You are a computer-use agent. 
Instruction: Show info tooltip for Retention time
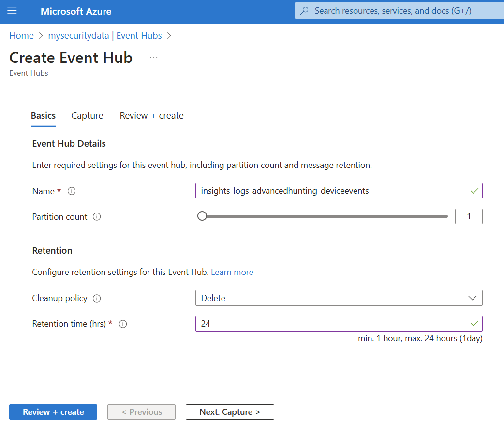coord(123,324)
